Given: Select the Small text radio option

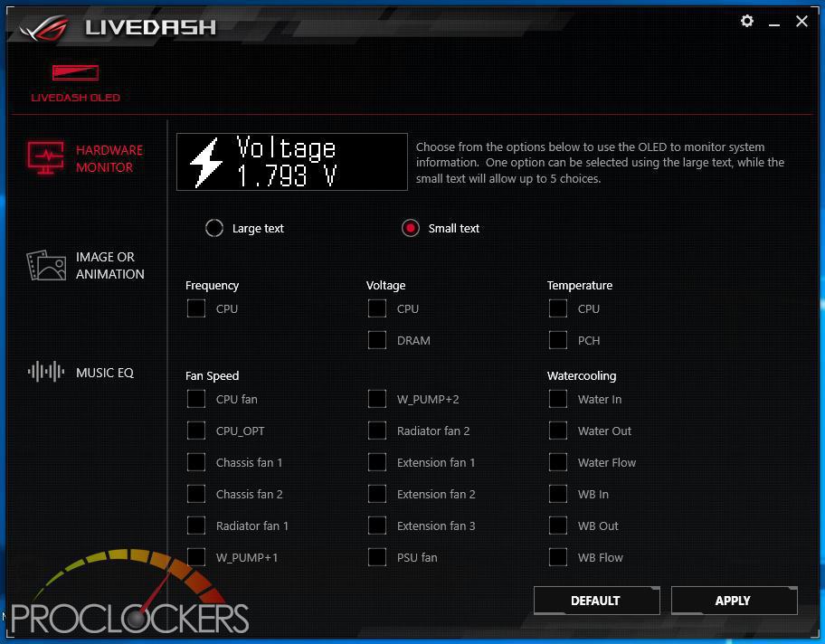Looking at the screenshot, I should 411,228.
